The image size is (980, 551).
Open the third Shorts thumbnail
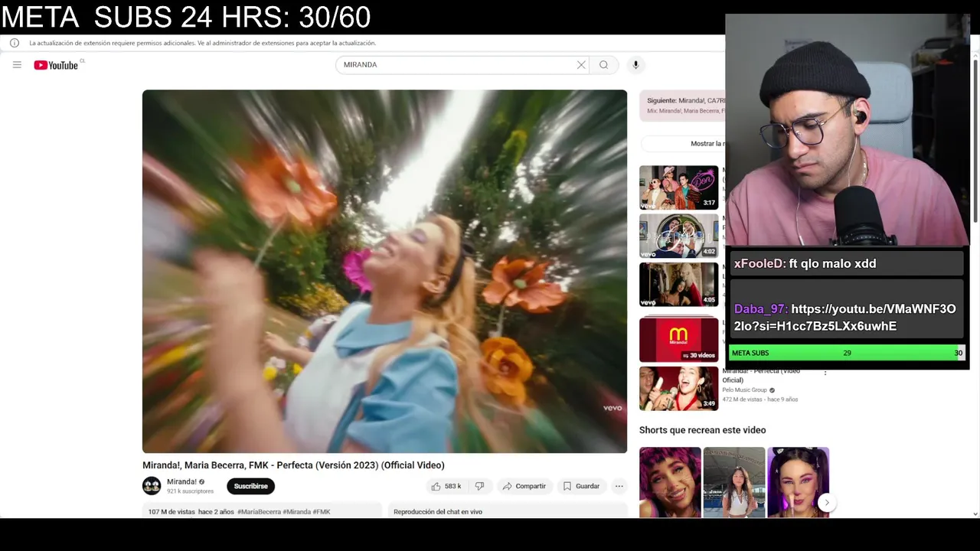(x=798, y=482)
